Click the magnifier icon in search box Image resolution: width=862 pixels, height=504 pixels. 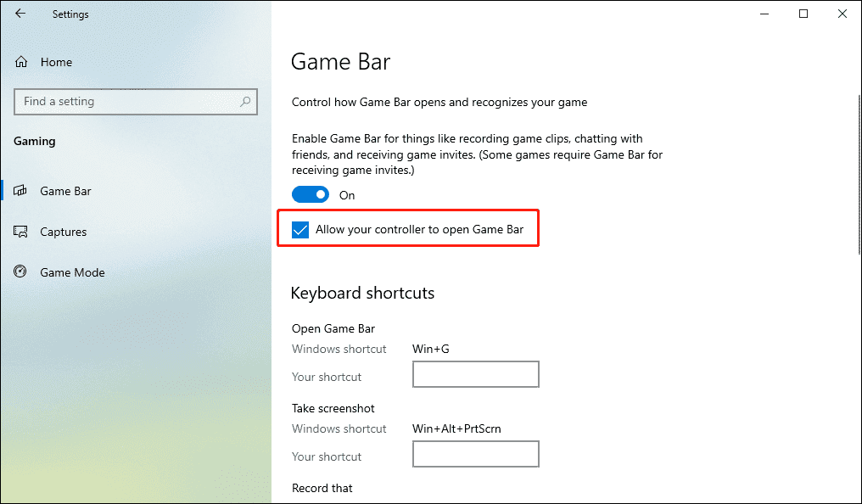pos(246,102)
